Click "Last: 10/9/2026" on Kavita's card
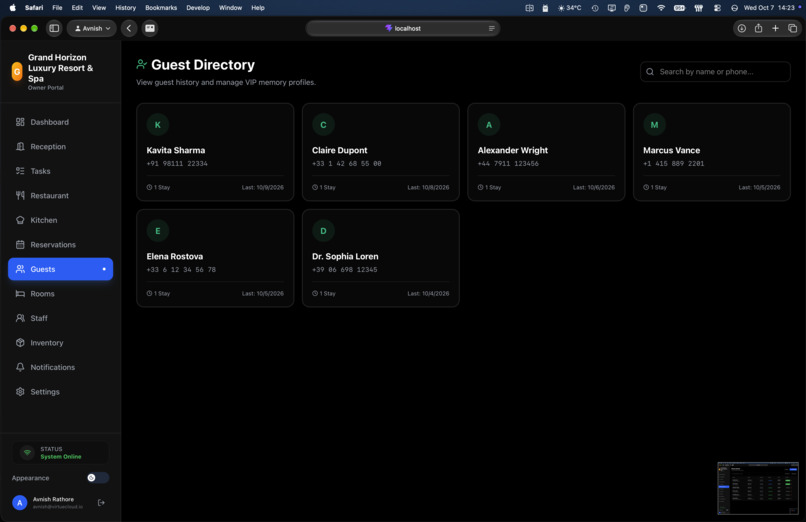The image size is (806, 522). click(x=263, y=188)
